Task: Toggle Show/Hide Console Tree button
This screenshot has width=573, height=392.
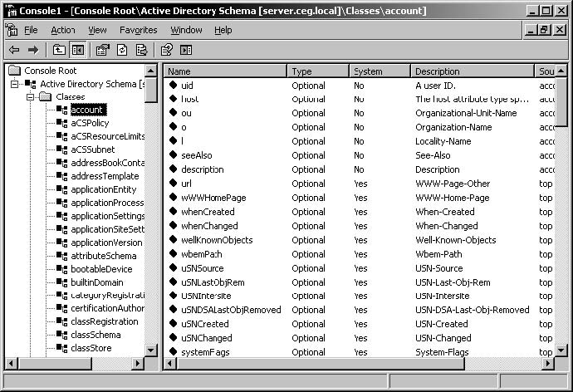Action: click(78, 50)
